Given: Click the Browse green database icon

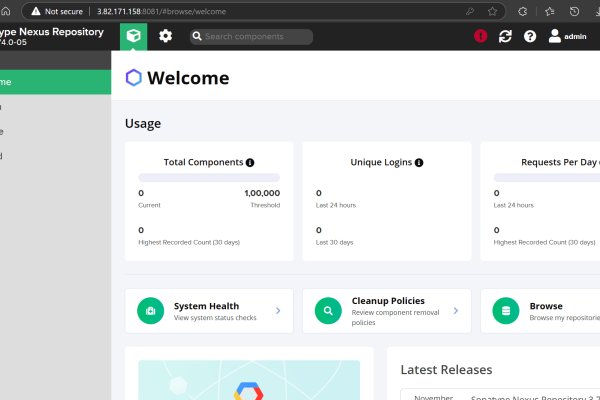Looking at the screenshot, I should pyautogui.click(x=506, y=311).
